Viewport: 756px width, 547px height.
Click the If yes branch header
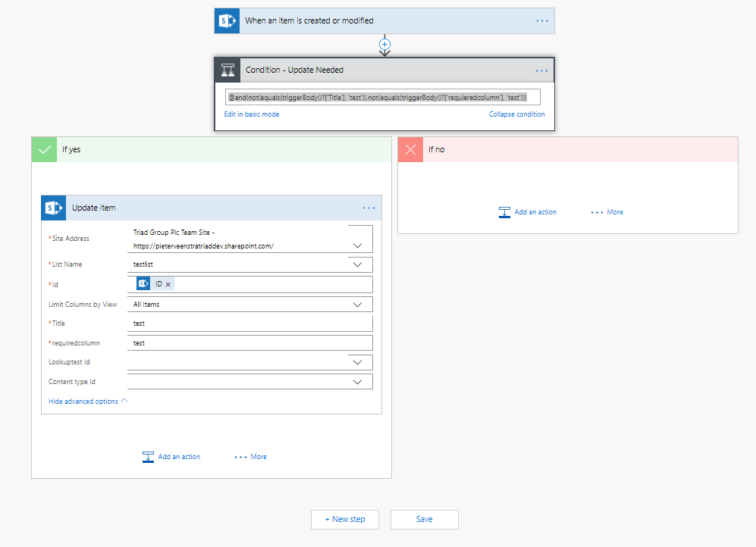point(211,149)
